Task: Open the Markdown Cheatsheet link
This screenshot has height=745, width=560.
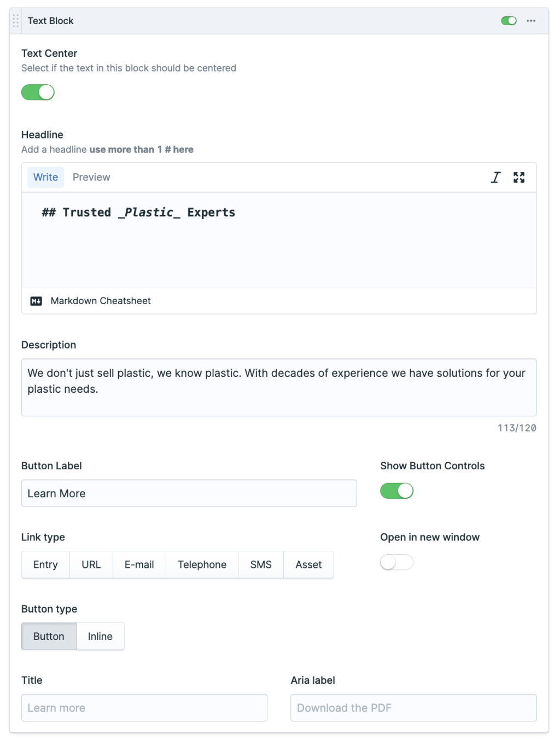Action: [101, 300]
